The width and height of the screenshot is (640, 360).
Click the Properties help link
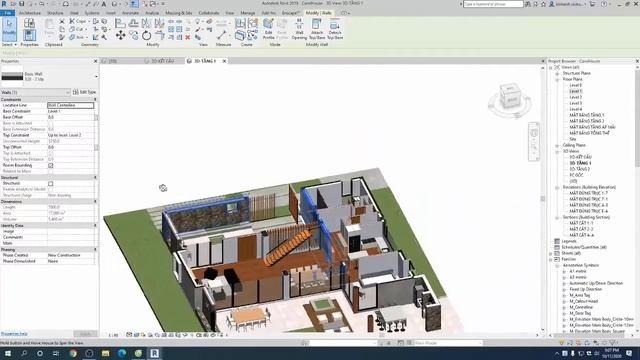pos(14,334)
